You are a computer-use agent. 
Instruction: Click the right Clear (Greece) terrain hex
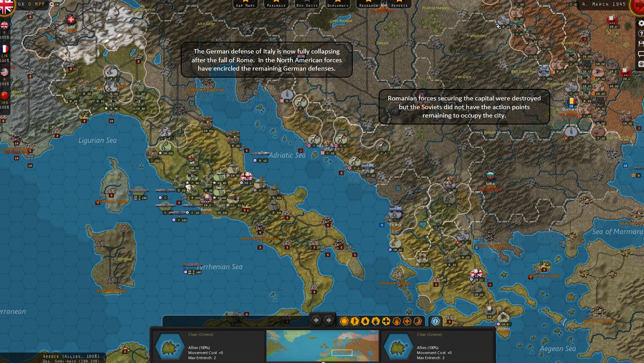click(398, 346)
